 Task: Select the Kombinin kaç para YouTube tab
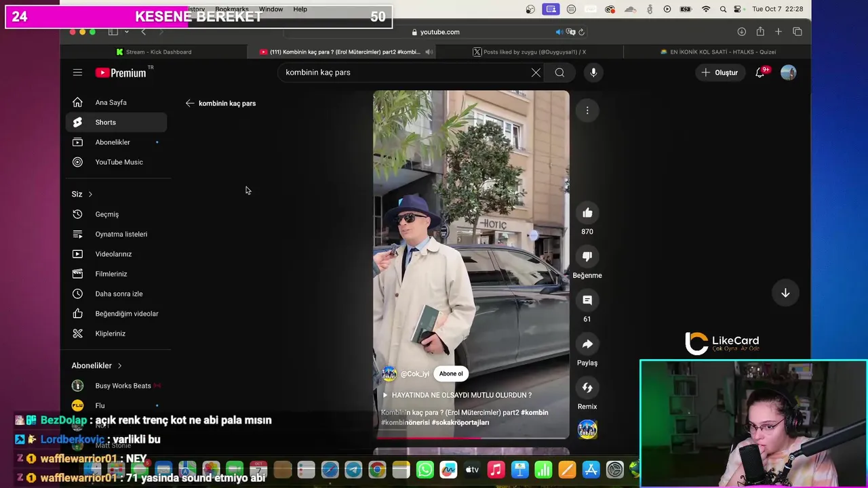click(342, 52)
